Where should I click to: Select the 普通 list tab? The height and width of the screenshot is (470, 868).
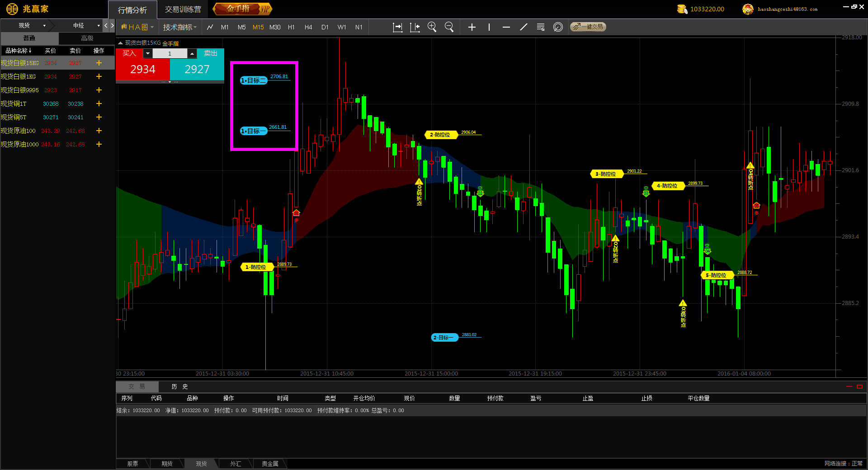pos(29,38)
